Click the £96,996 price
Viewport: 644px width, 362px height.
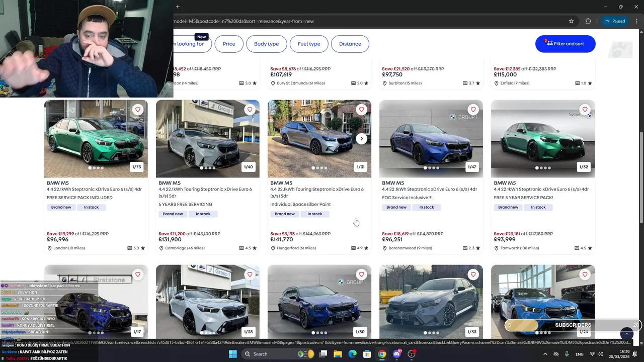(57, 240)
